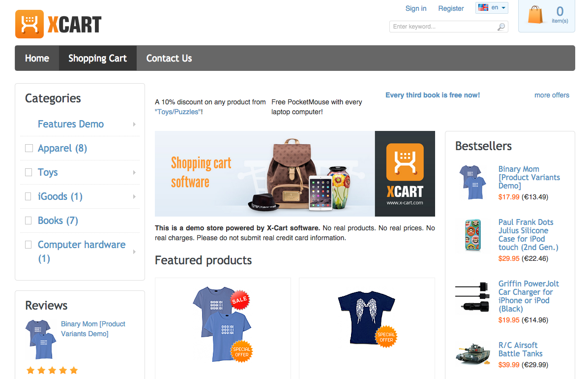Tick the Apparel category checkbox

29,148
